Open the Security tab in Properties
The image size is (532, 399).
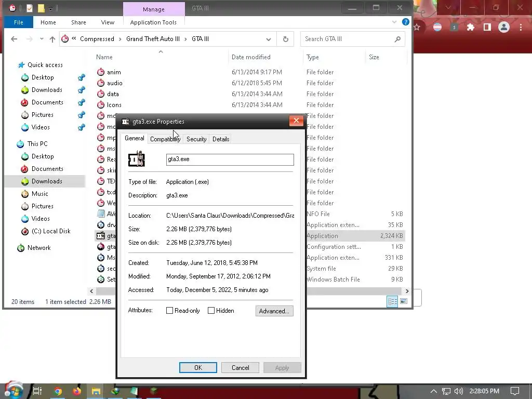196,139
